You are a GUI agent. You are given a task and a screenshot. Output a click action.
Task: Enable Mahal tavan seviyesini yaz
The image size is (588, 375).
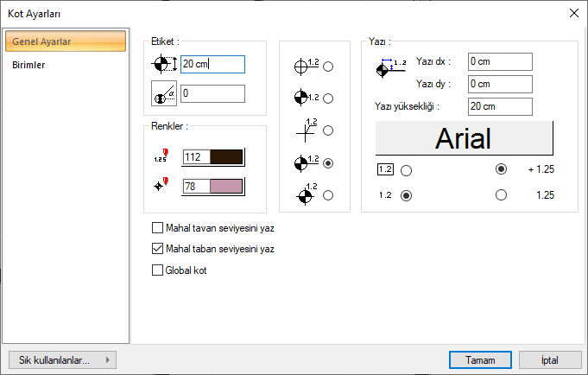(x=157, y=229)
